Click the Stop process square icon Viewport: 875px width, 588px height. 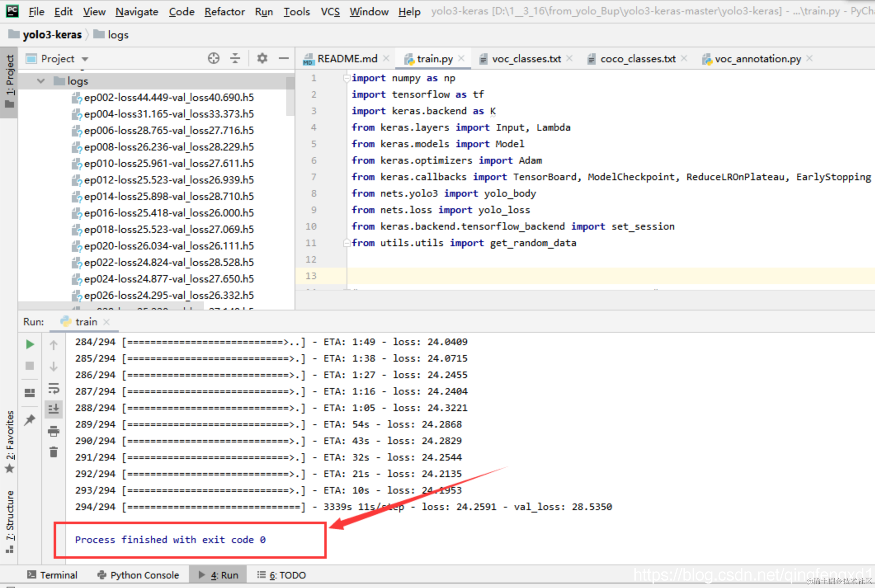coord(30,366)
